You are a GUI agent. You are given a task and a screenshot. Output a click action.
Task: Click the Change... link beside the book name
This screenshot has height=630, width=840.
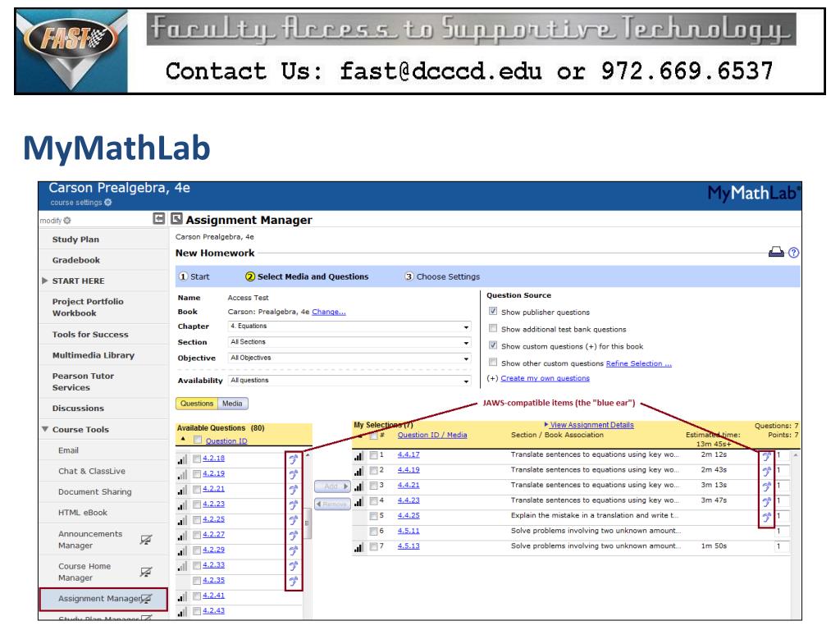point(329,312)
